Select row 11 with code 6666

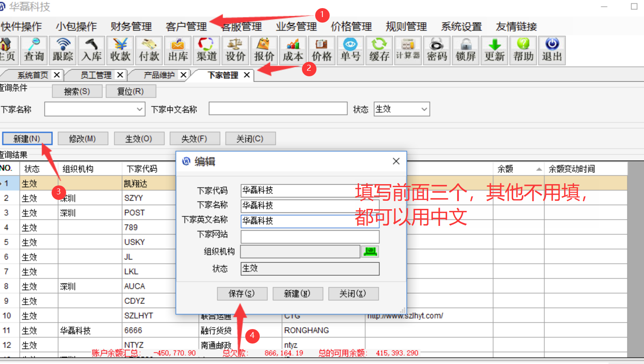click(x=133, y=330)
